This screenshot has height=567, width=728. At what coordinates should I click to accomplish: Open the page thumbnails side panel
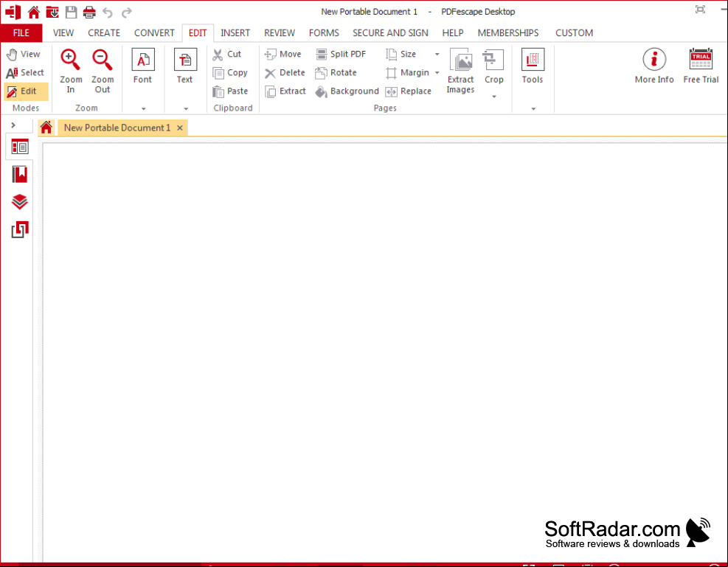tap(19, 147)
